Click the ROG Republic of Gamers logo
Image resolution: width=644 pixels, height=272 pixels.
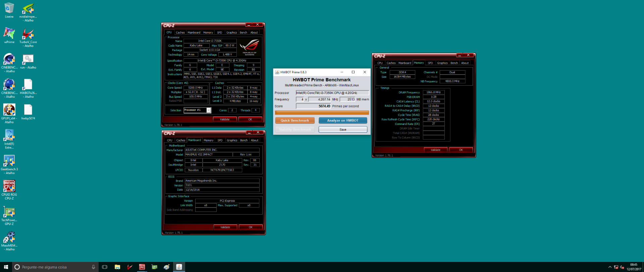coord(250,47)
